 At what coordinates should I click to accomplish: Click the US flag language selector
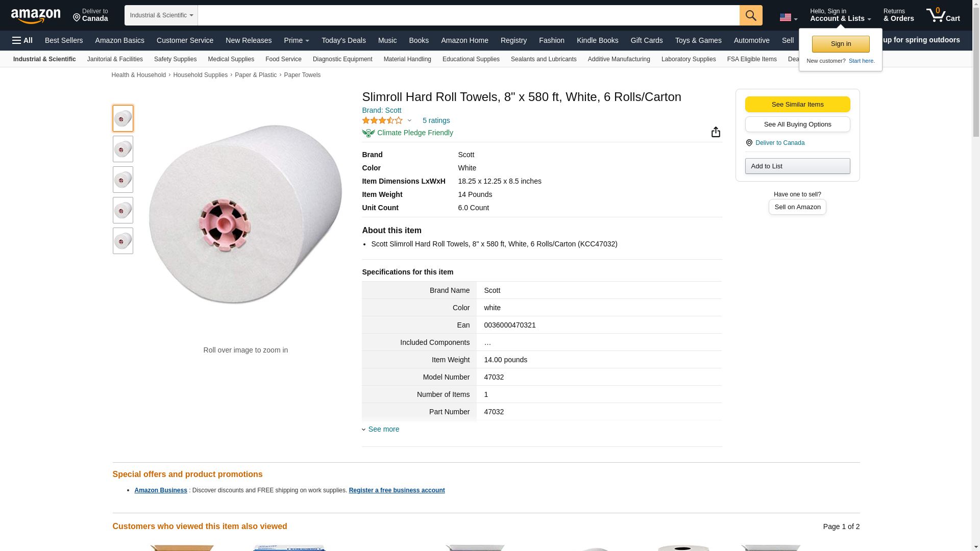click(x=788, y=17)
